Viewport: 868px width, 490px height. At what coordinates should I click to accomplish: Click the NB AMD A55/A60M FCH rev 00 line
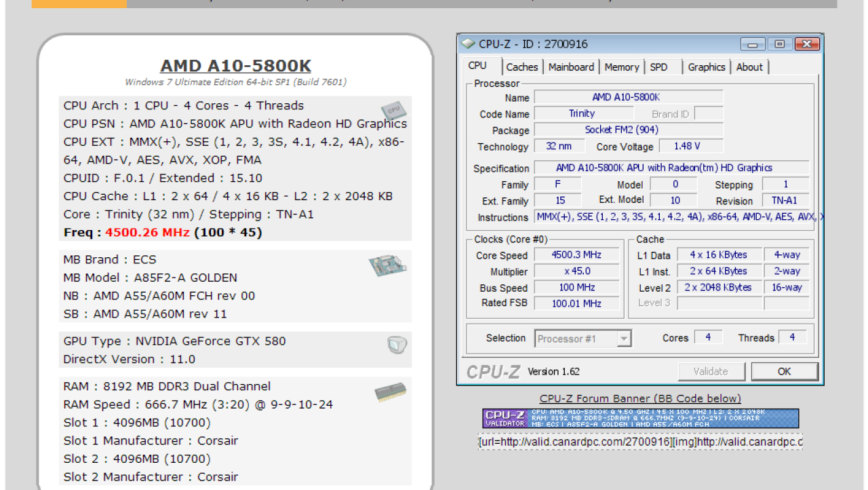point(159,296)
